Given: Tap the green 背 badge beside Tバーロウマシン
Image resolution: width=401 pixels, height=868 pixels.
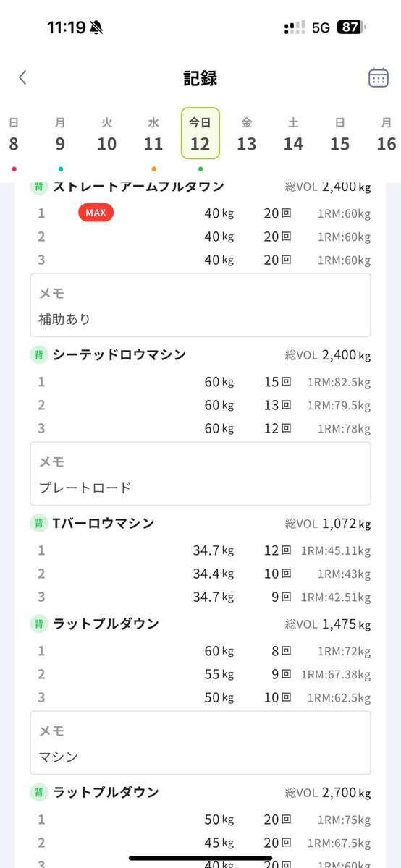Looking at the screenshot, I should (39, 523).
